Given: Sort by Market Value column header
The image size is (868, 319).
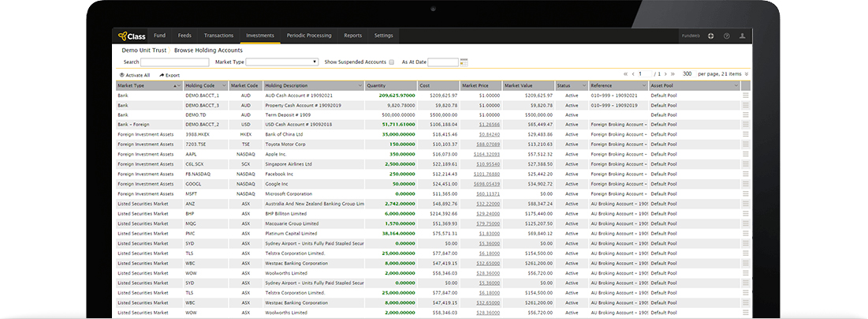Looking at the screenshot, I should tap(529, 85).
